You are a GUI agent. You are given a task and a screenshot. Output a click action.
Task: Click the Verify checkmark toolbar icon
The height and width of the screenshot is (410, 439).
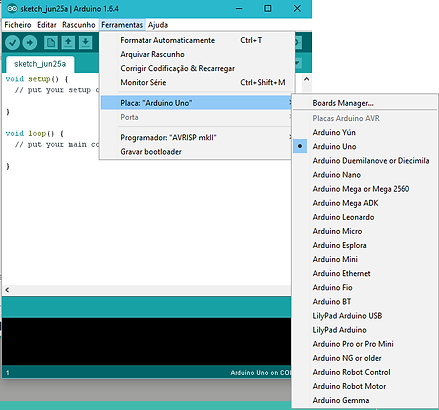tap(13, 43)
